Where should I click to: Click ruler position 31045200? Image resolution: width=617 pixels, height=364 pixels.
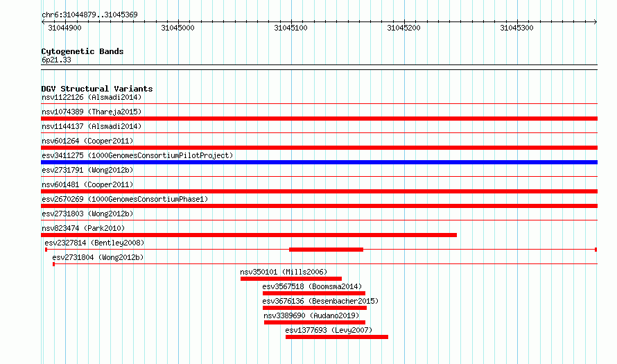[403, 28]
